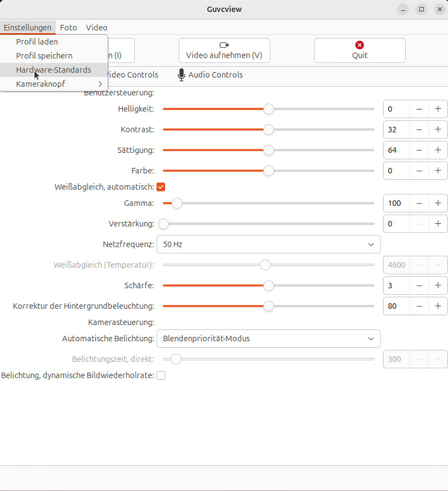Viewport: 448px width, 491px height.
Task: Increase Gamma with the plus button
Action: (x=438, y=203)
